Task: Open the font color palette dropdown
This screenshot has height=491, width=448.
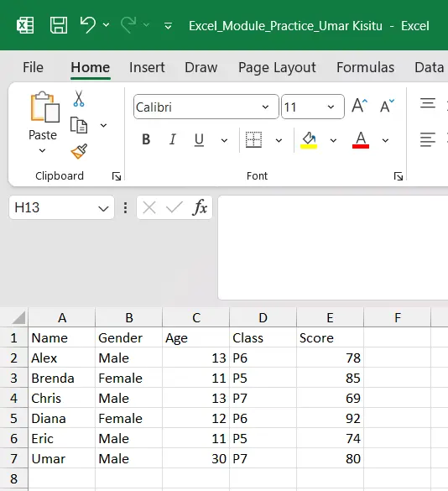Action: pos(385,140)
